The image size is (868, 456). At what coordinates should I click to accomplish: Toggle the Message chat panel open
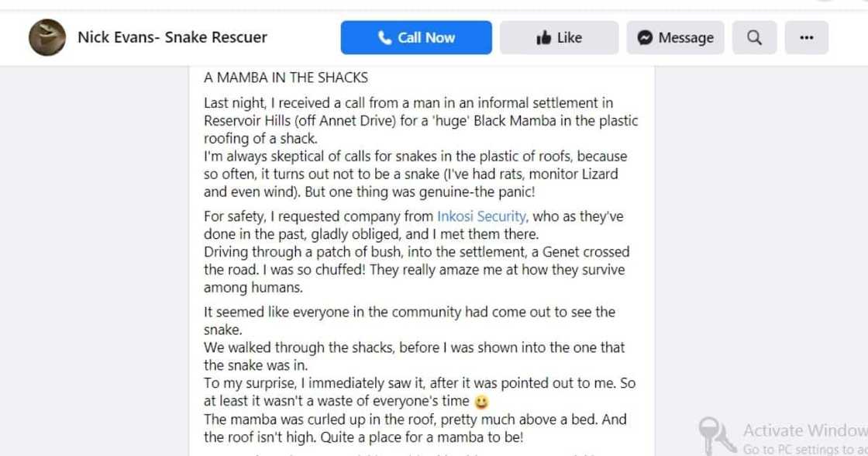pyautogui.click(x=674, y=36)
